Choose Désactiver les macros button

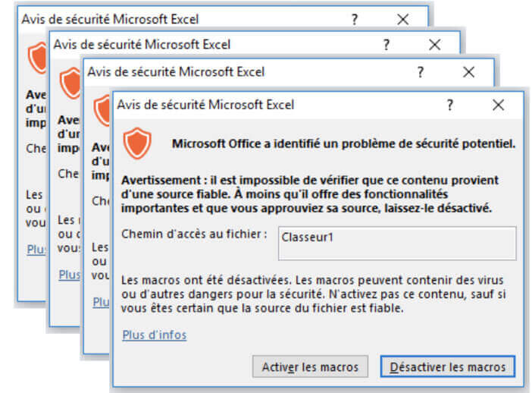point(448,366)
